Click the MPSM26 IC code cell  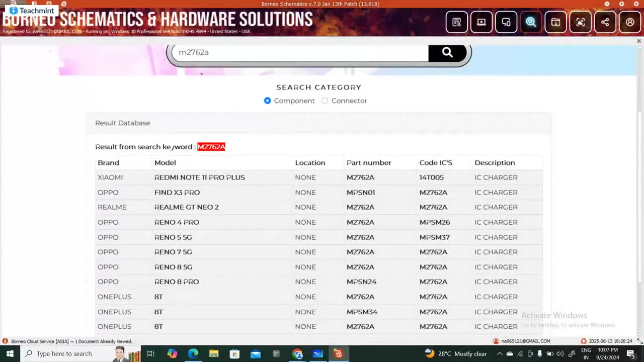click(x=435, y=222)
